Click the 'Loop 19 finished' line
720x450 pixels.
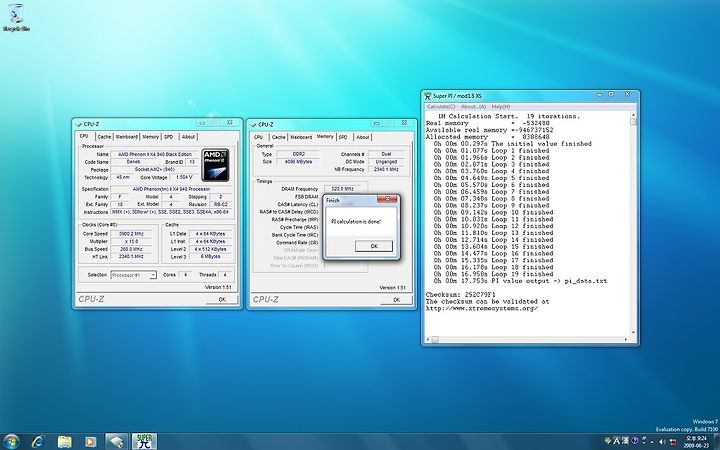point(493,274)
